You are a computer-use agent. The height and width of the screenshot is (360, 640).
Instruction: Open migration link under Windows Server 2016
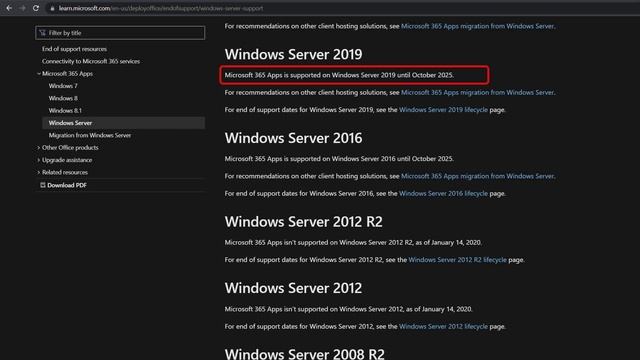[x=477, y=176]
